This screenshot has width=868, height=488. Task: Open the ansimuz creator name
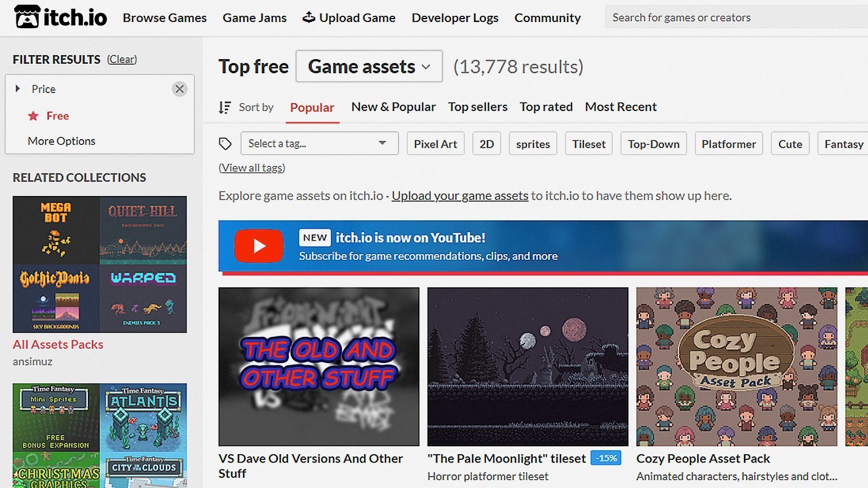pos(33,361)
